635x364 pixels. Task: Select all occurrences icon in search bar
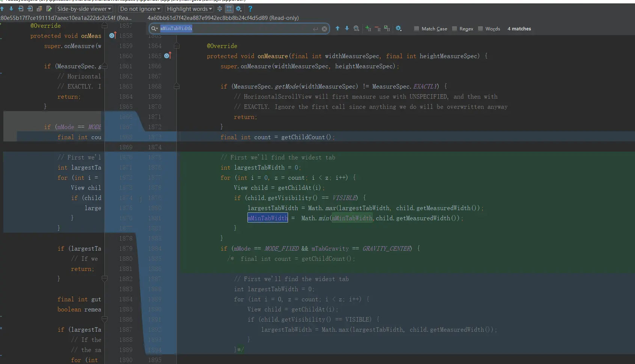point(387,29)
